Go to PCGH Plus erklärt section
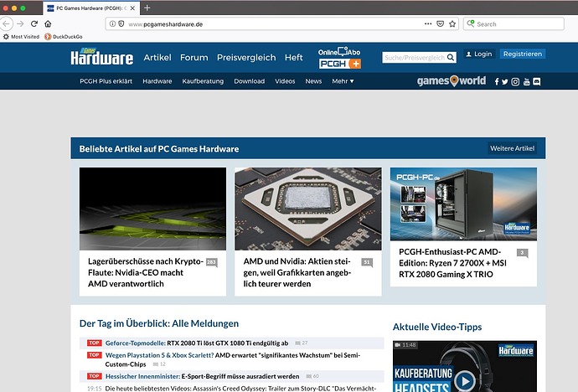 coord(106,81)
